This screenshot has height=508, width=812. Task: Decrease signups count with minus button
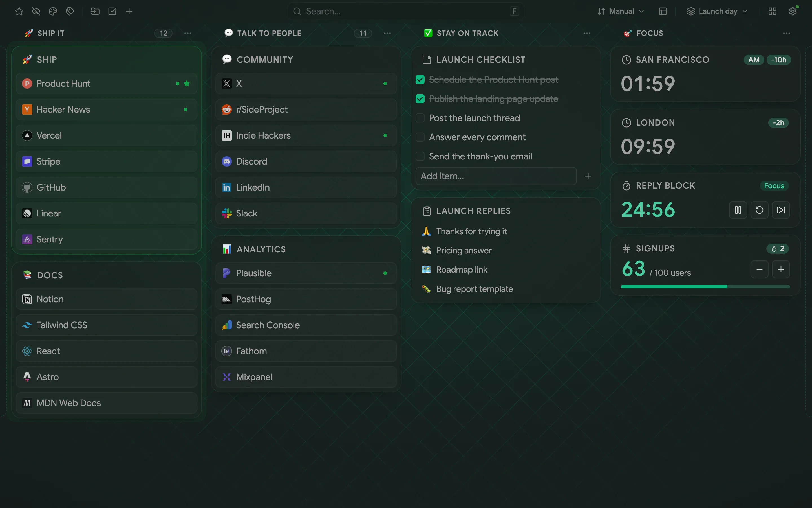[759, 269]
